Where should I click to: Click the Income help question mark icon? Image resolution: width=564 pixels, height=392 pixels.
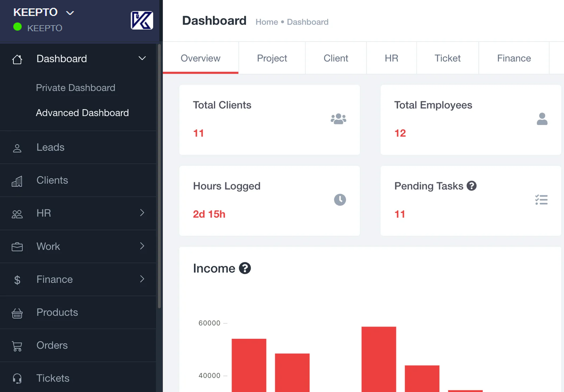tap(245, 268)
